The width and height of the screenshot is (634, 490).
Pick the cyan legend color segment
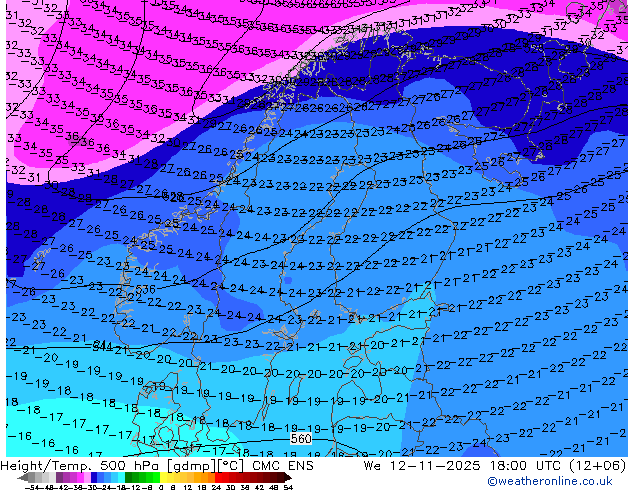[x=121, y=477]
